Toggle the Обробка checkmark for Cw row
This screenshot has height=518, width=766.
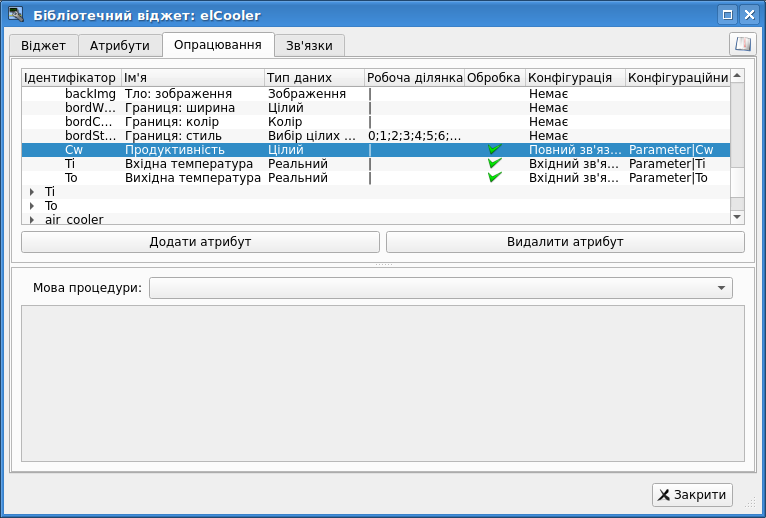tap(494, 150)
